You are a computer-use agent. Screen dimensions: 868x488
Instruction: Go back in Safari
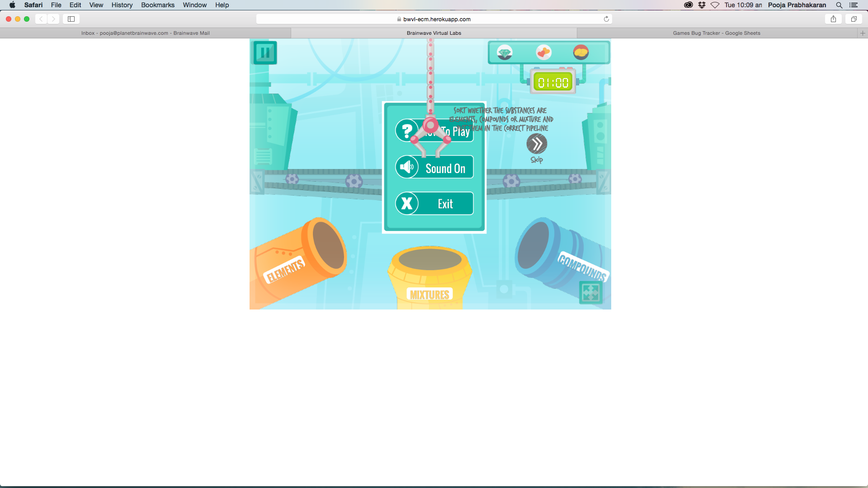click(41, 19)
